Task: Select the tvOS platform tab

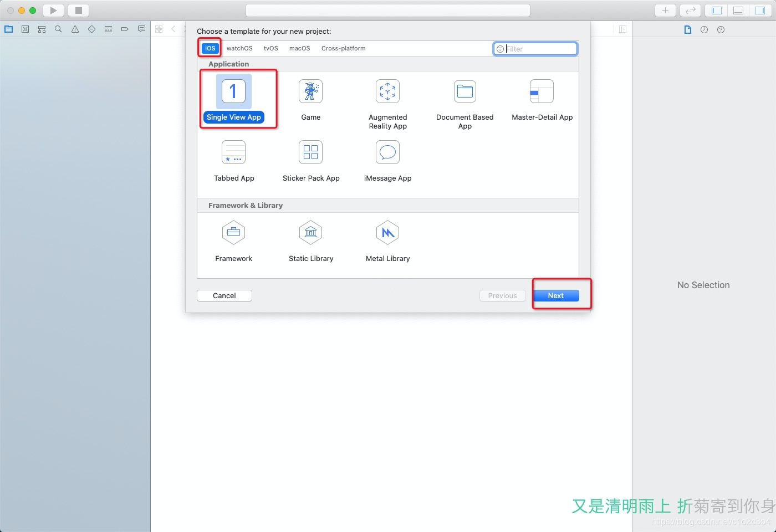Action: pos(271,48)
